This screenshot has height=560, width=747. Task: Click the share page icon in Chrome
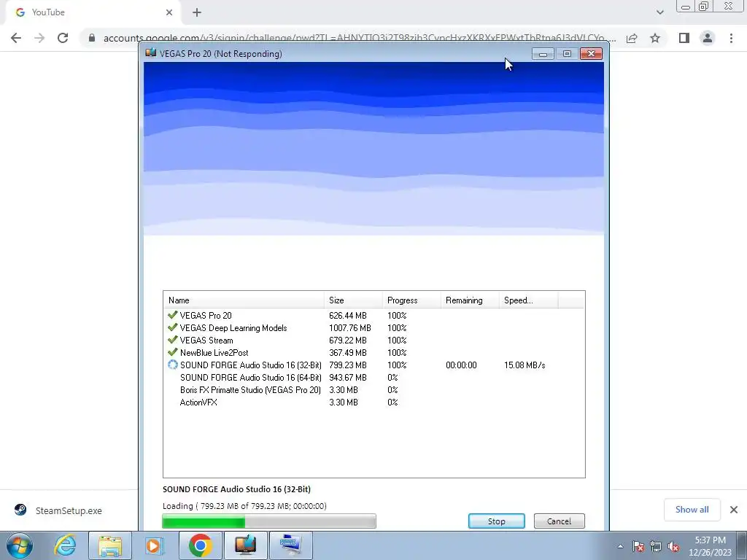point(632,38)
